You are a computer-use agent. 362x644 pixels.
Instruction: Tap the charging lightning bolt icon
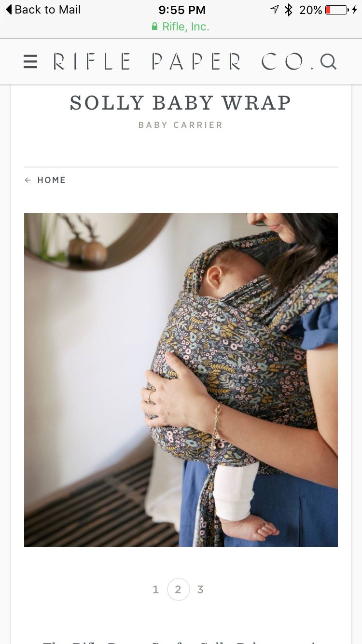click(x=355, y=10)
